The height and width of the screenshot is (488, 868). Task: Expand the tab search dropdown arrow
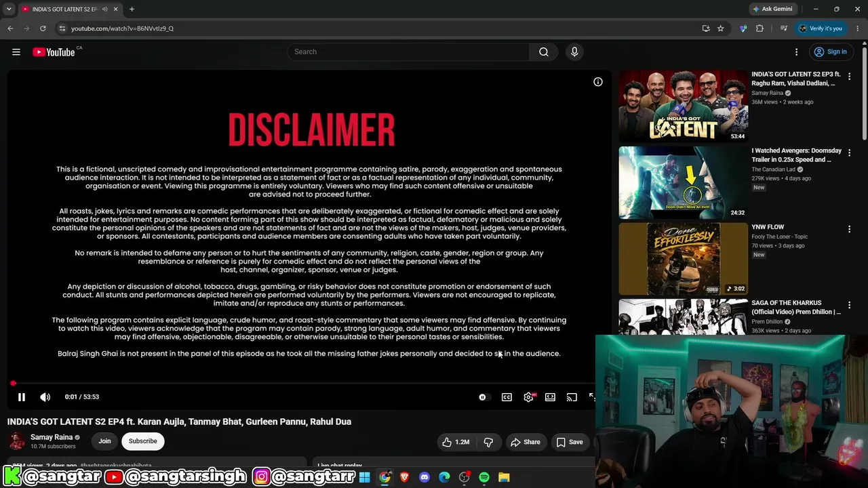9,9
